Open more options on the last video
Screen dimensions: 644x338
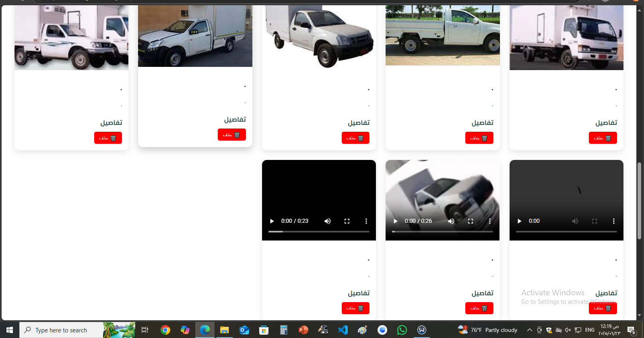point(613,221)
